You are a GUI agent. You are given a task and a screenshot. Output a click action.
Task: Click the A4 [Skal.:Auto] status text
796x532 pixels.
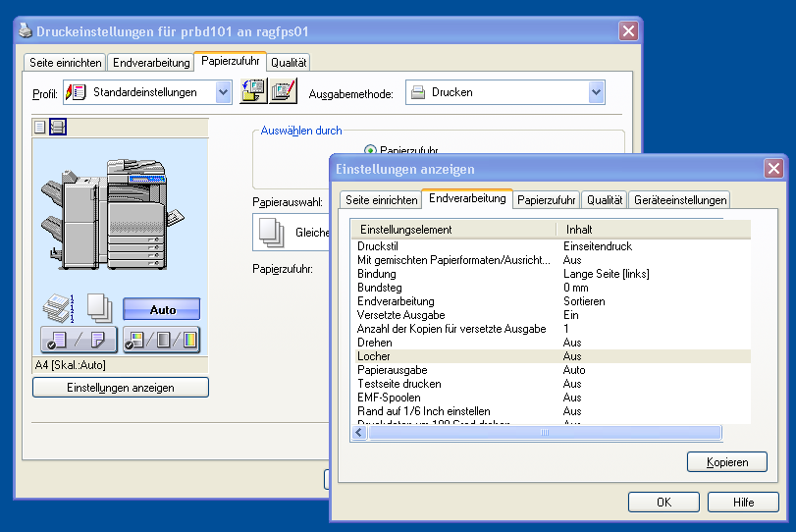(70, 364)
